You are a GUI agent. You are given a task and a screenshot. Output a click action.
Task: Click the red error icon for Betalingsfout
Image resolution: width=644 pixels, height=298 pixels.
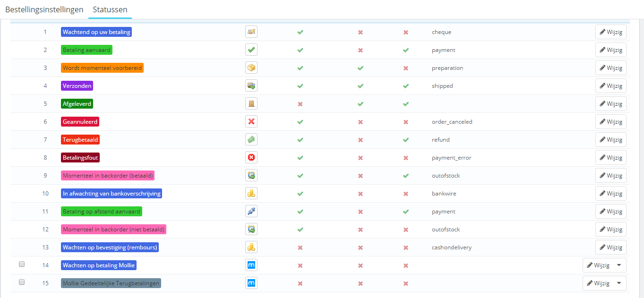(251, 158)
